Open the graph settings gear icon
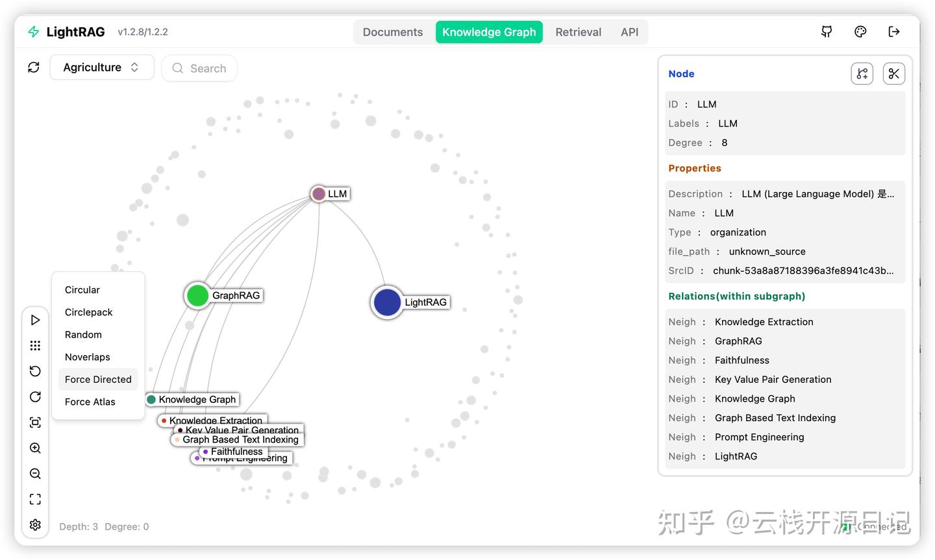Screen dimensions: 935x560 tap(35, 524)
